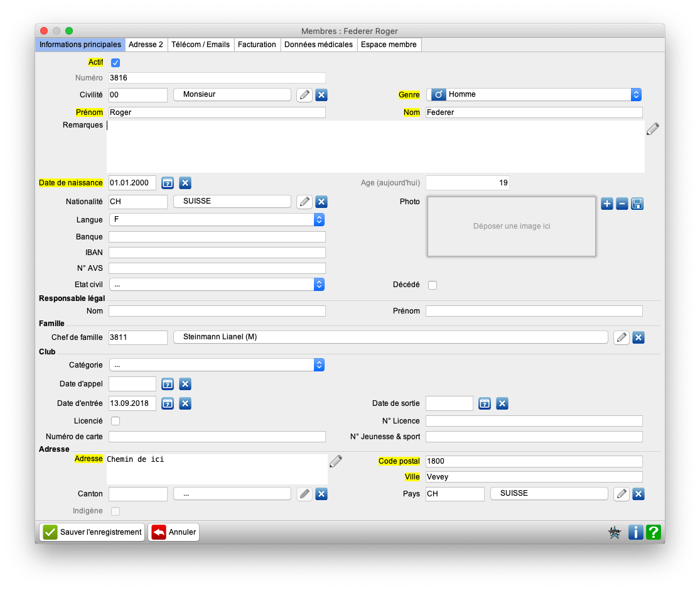Edit Nationalité using the pencil icon
Image resolution: width=700 pixels, height=590 pixels.
pyautogui.click(x=304, y=202)
